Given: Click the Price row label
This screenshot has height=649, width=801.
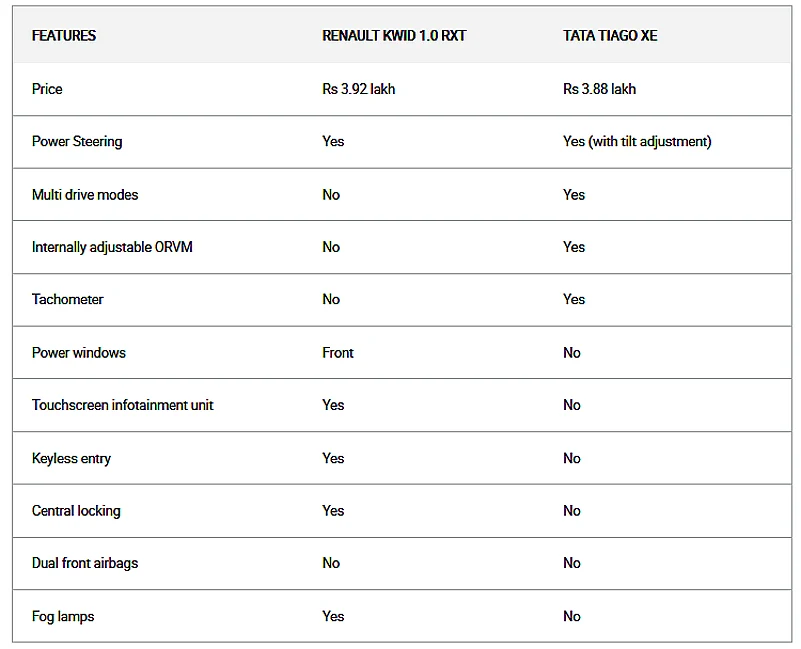Looking at the screenshot, I should pyautogui.click(x=47, y=89).
